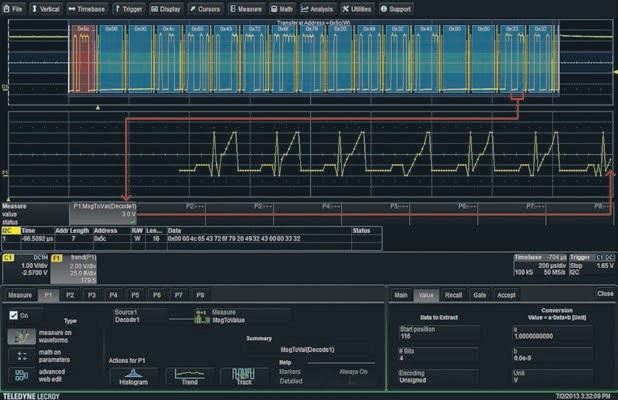Click the Track action icon

[244, 377]
